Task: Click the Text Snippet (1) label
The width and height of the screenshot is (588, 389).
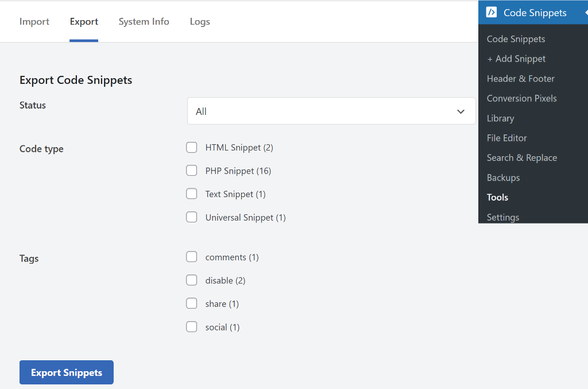Action: pos(235,194)
